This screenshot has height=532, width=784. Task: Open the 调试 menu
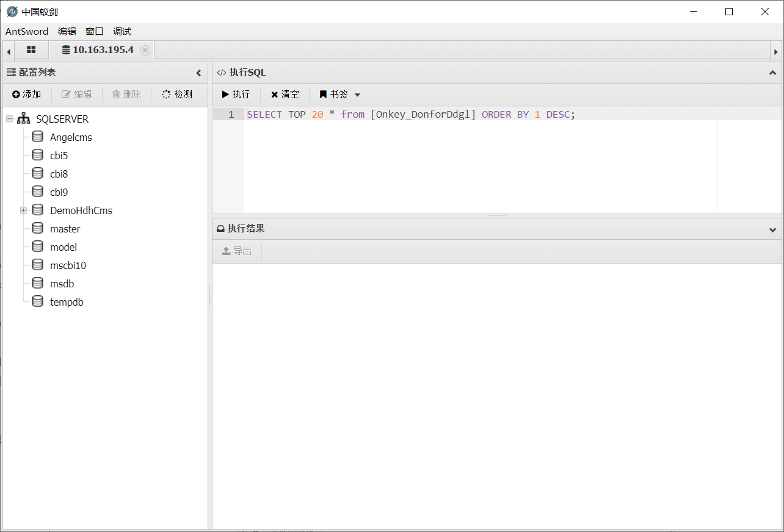pyautogui.click(x=122, y=32)
